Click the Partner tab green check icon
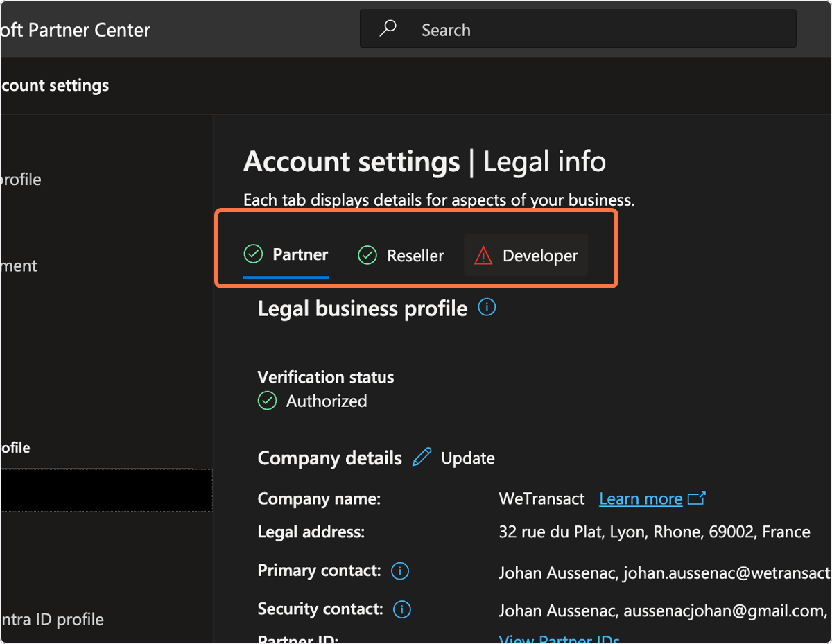This screenshot has width=832, height=644. point(253,254)
